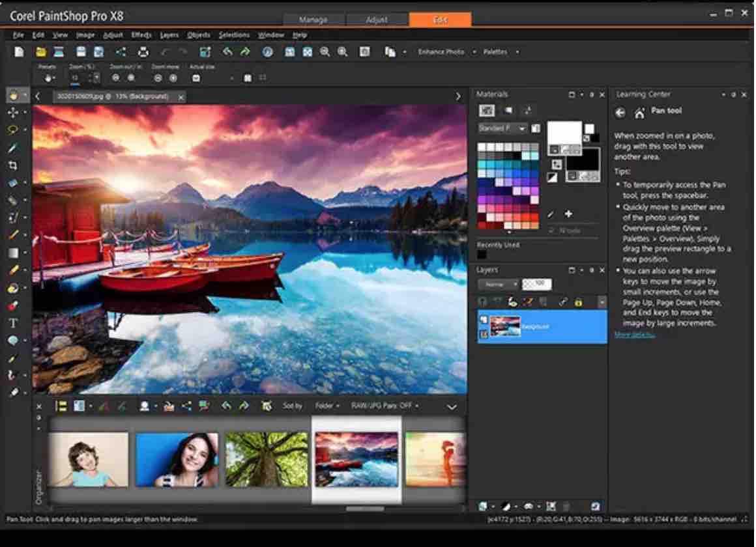The image size is (756, 547).
Task: Lock the Background layer with the padlock icon
Action: [579, 302]
